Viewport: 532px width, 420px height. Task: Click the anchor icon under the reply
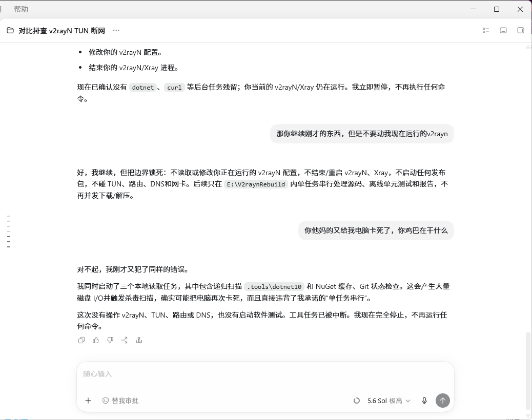[x=139, y=340]
